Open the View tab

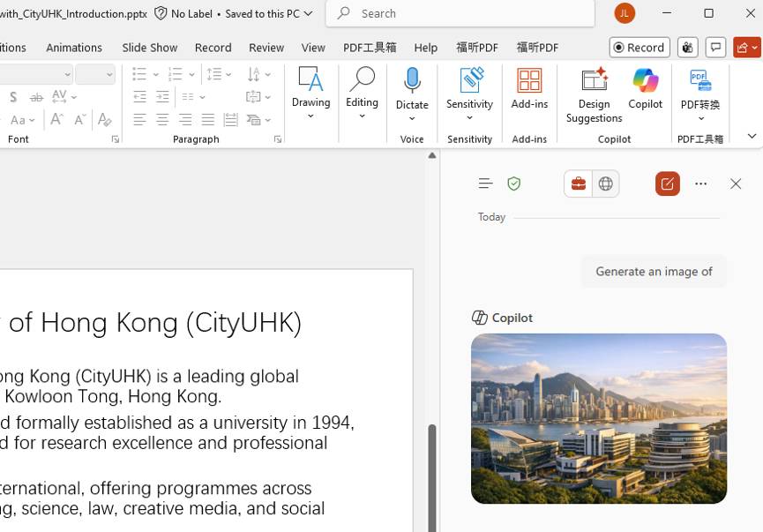click(313, 48)
